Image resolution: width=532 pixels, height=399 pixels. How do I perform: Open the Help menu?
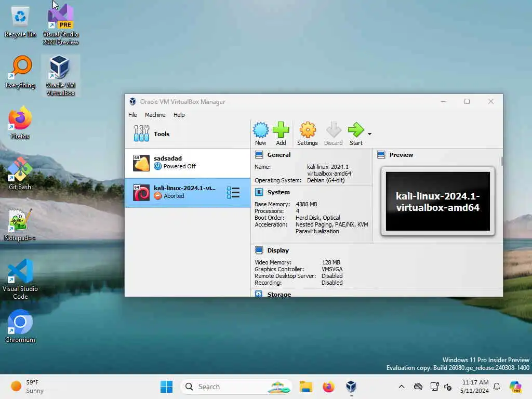point(179,115)
